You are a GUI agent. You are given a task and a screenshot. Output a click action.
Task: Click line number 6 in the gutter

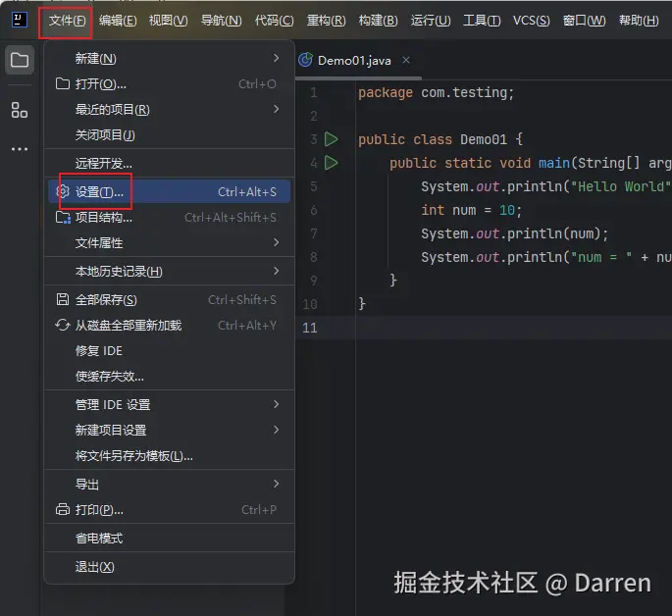pos(314,210)
